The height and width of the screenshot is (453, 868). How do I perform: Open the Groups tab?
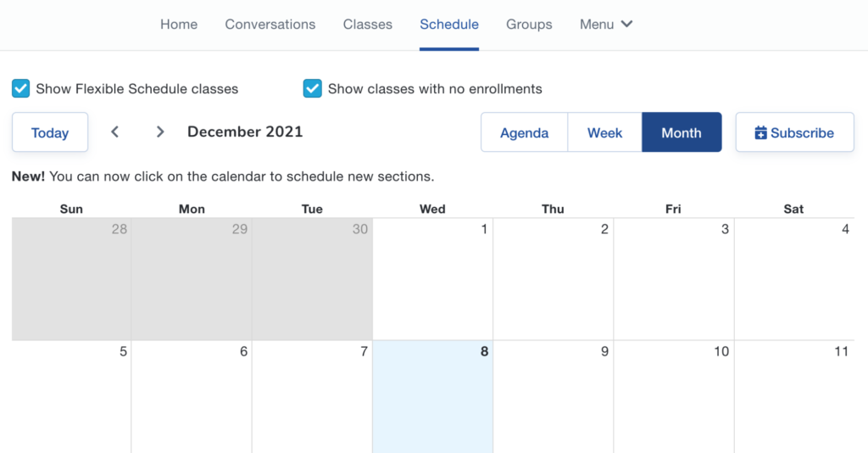click(x=529, y=25)
